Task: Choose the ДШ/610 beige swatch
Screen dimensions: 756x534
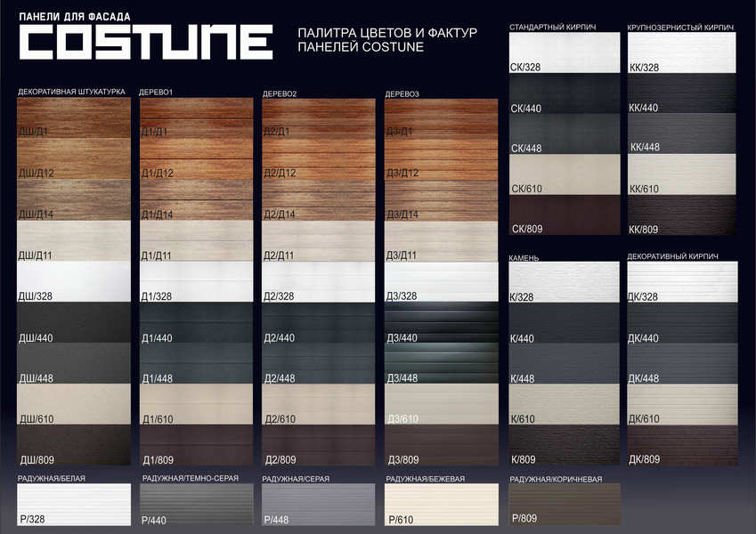Action: click(x=74, y=404)
